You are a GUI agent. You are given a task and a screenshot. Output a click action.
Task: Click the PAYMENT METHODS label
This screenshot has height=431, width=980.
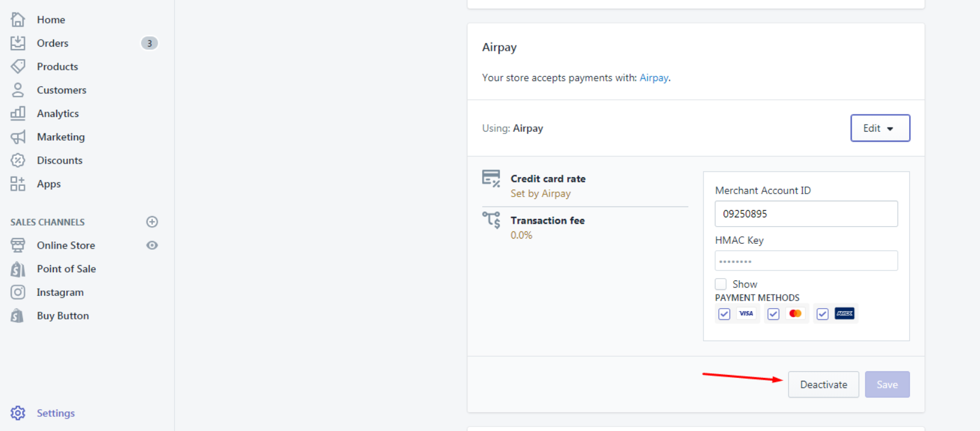tap(757, 298)
